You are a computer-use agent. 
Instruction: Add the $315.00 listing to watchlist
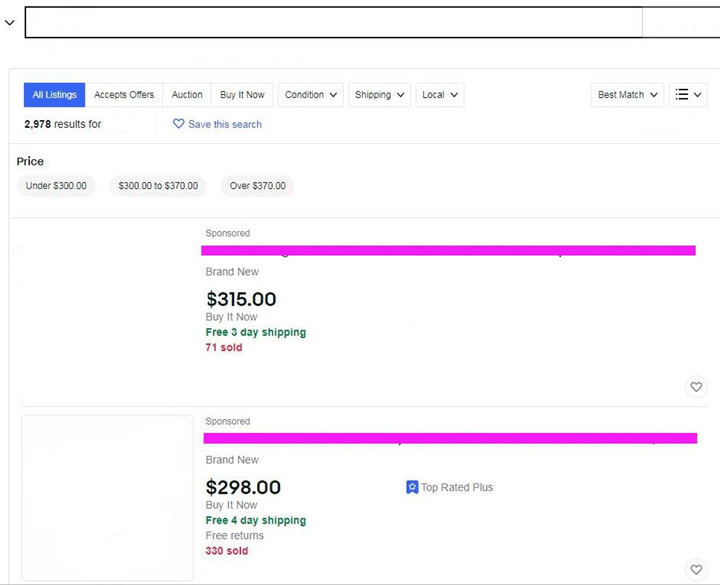tap(696, 387)
